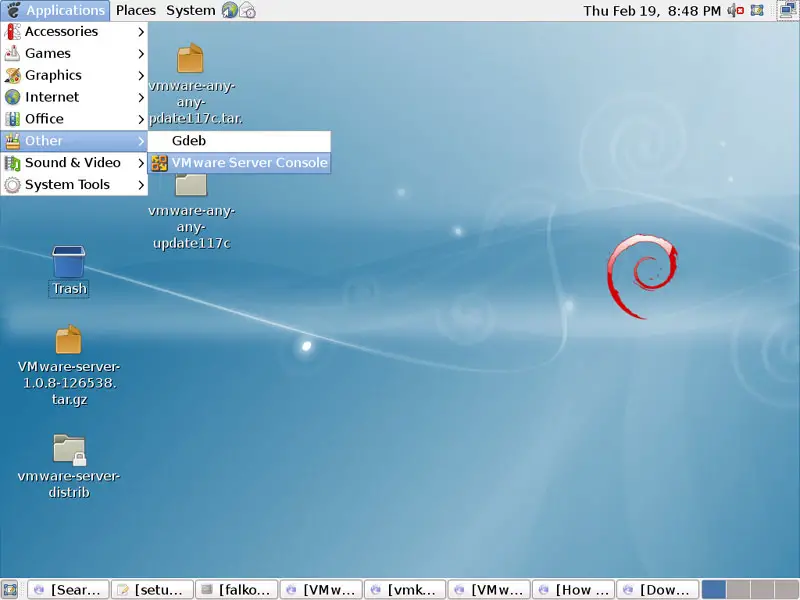Viewport: 800px width, 600px height.
Task: Switch to the [vmk... taskbar window
Action: (x=405, y=590)
